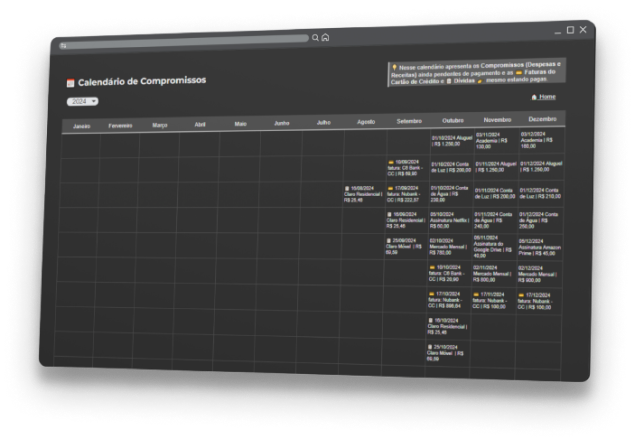Click the card icon on the 17/12/2024 Nubank invoice

[x=523, y=295]
